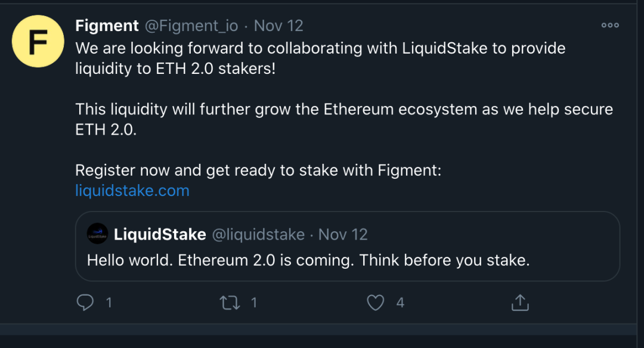Visit the Figment profile via its name

point(107,25)
